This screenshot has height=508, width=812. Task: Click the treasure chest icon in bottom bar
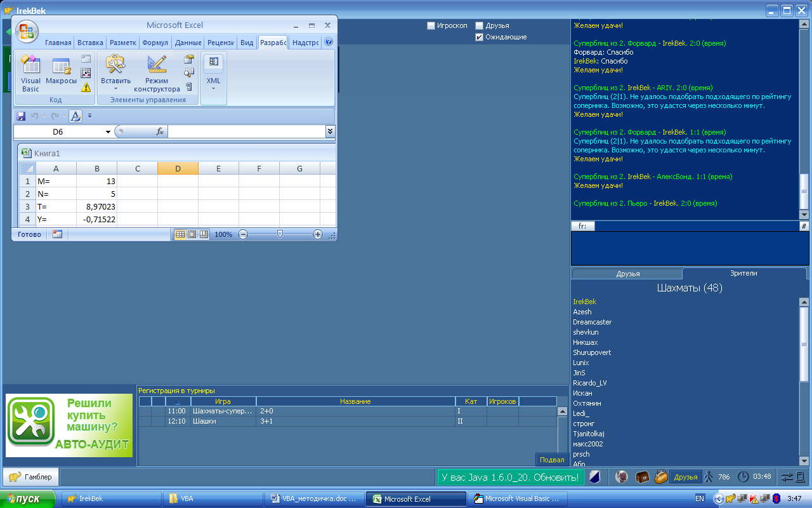pyautogui.click(x=643, y=476)
